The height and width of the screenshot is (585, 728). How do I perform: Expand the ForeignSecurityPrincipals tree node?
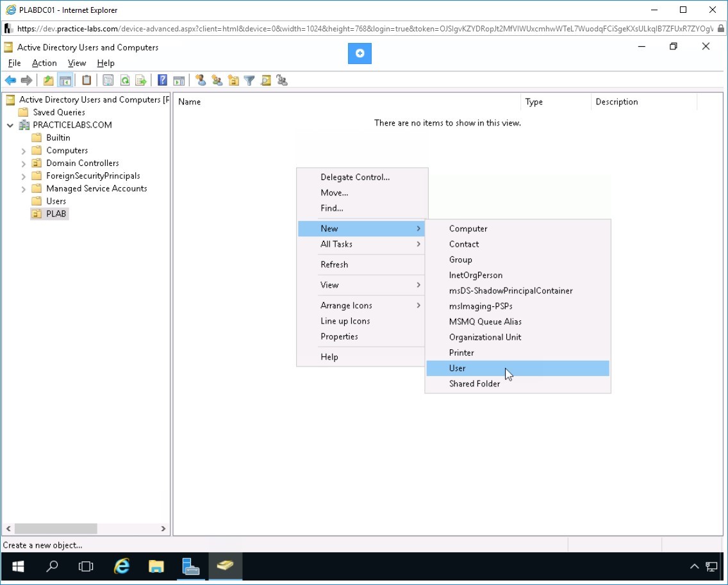(23, 176)
